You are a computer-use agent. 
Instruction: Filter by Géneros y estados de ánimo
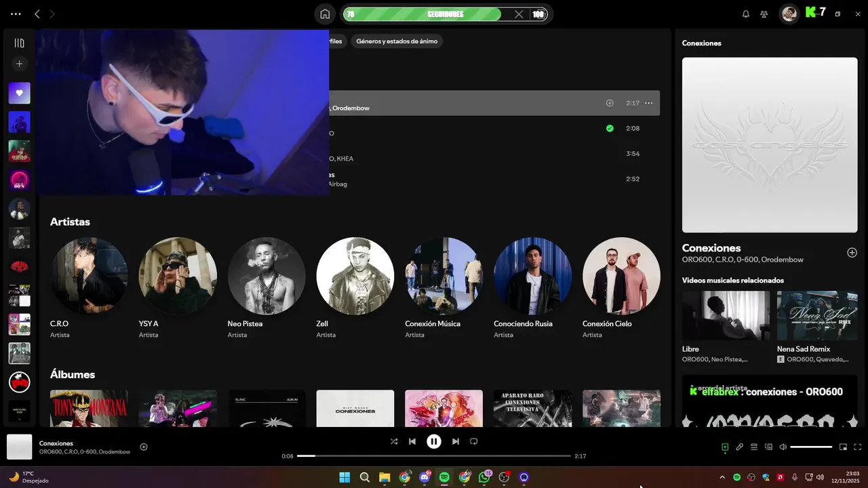click(397, 41)
